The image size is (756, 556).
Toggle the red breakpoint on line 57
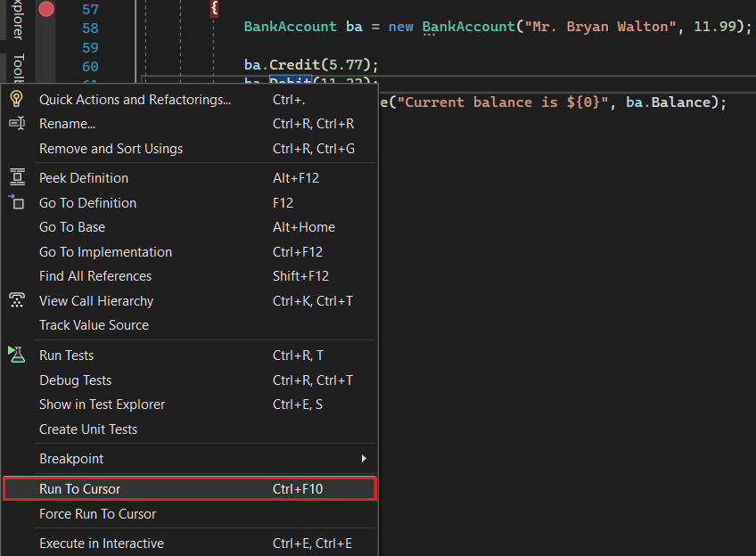[46, 9]
